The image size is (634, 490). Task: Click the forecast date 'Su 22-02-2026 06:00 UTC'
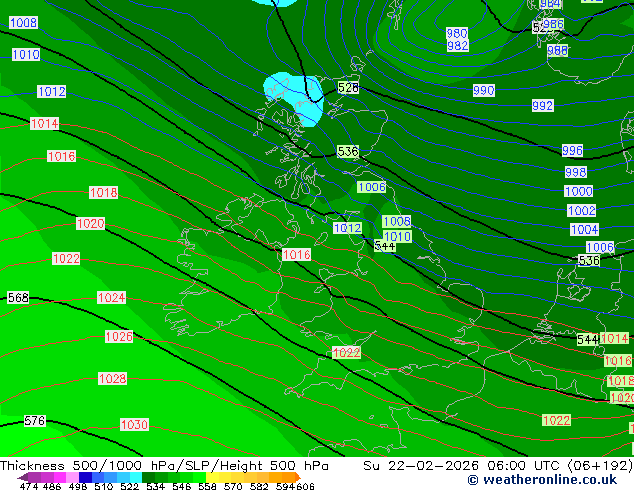tap(461, 466)
